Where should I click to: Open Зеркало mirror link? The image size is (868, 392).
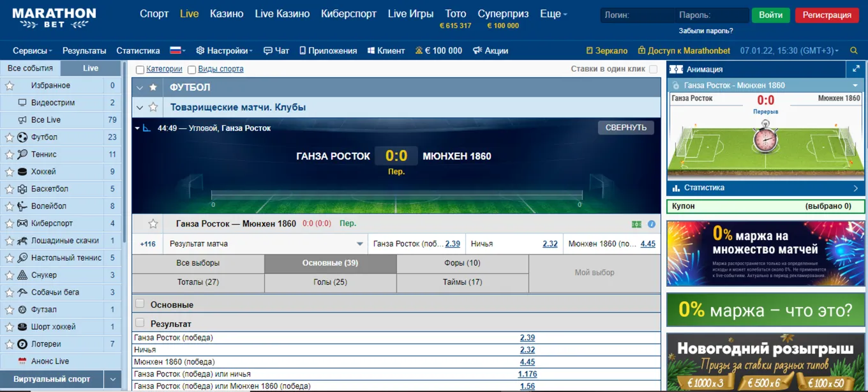(x=607, y=50)
